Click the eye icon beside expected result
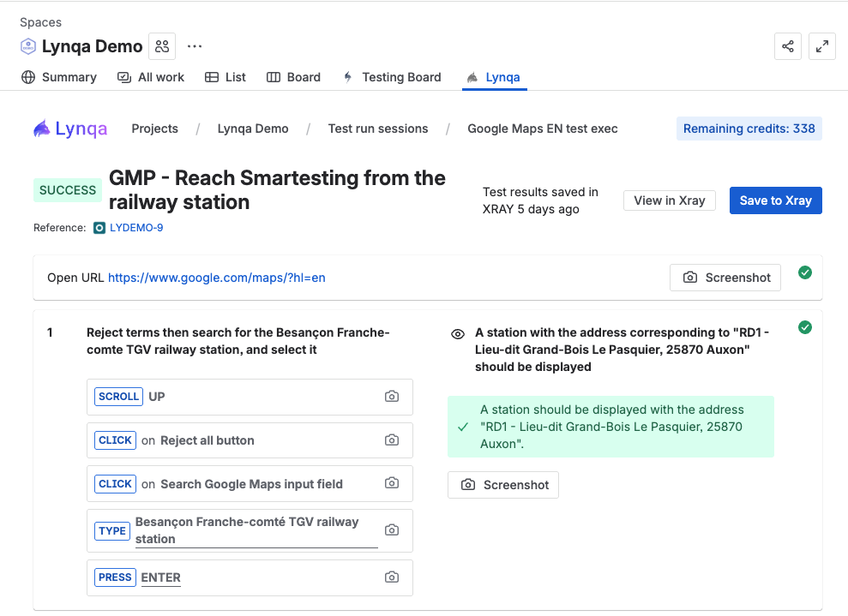 [x=458, y=334]
